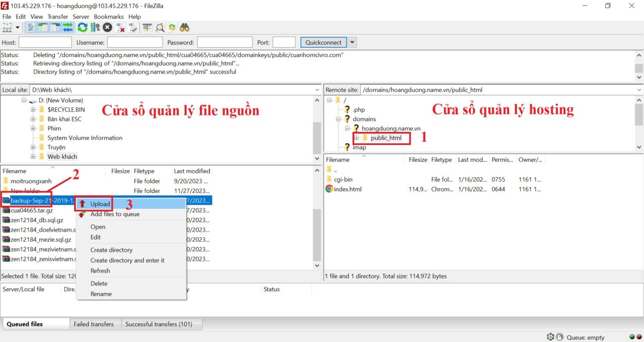The width and height of the screenshot is (644, 342).
Task: Collapse the remote domains folder
Action: tap(338, 119)
